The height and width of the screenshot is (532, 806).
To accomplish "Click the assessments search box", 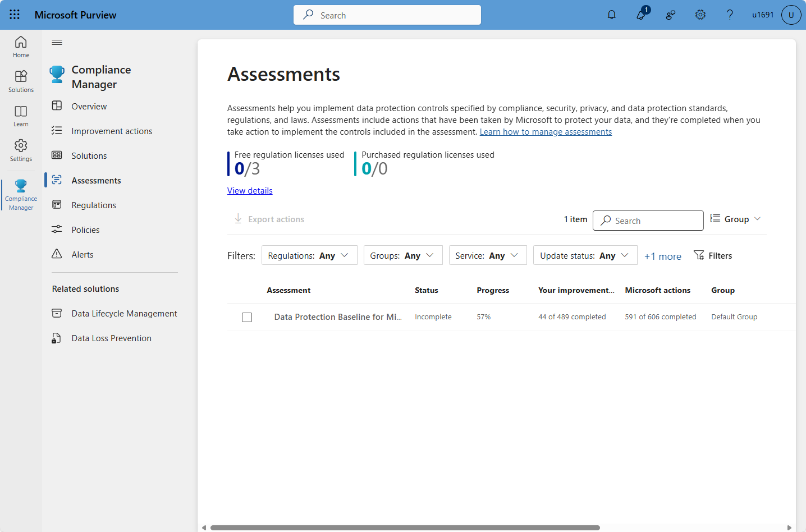I will pos(648,221).
